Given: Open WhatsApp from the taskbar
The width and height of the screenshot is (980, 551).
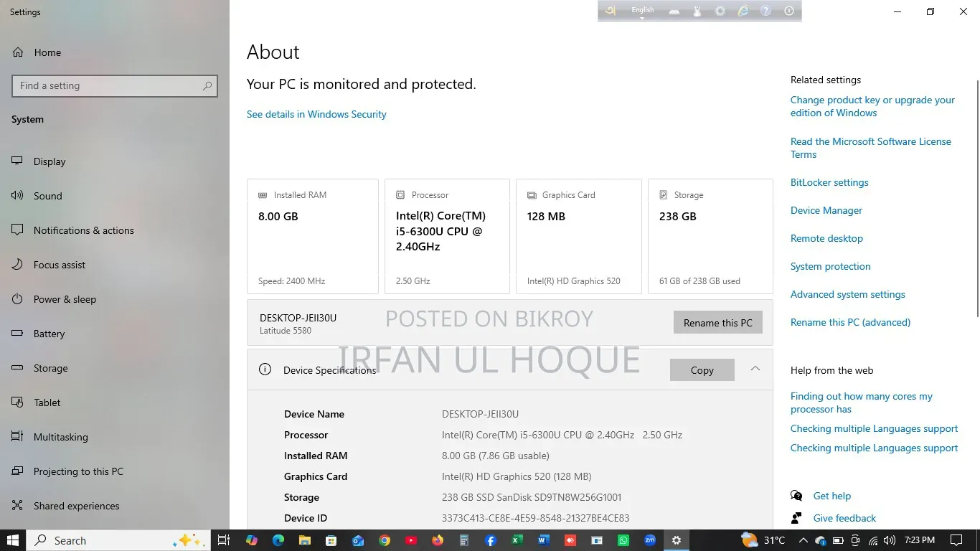Looking at the screenshot, I should [623, 540].
